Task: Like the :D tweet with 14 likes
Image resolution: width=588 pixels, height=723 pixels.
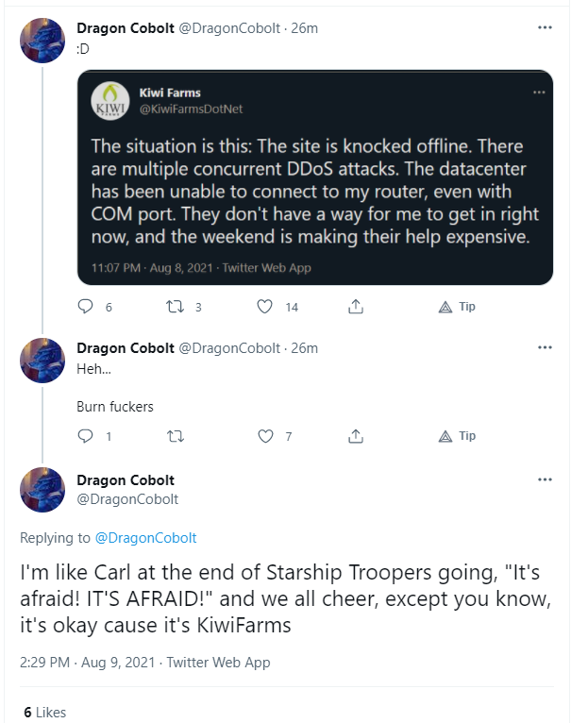Action: tap(265, 307)
